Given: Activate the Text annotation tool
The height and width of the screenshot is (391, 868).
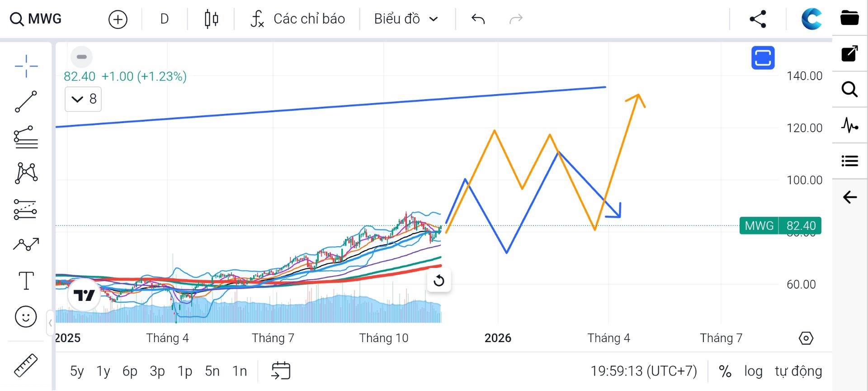Looking at the screenshot, I should coord(26,281).
